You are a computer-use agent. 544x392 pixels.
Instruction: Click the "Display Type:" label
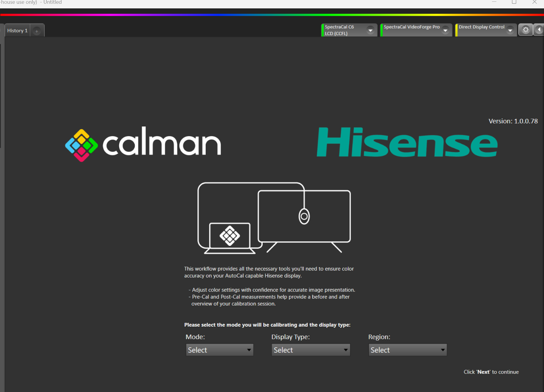pyautogui.click(x=290, y=337)
